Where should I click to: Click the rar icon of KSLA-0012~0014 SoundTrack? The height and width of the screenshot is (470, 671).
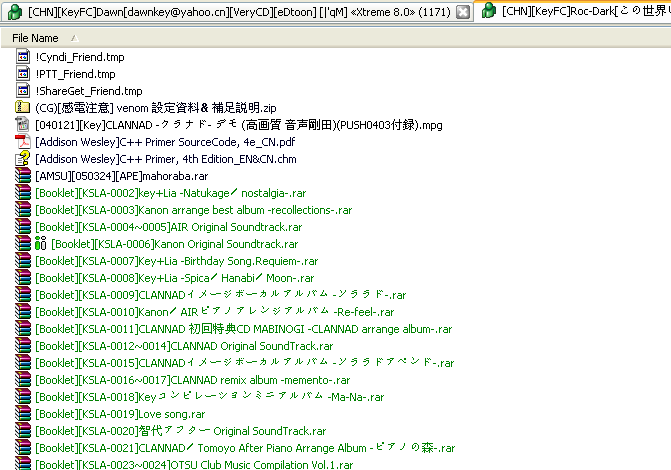pyautogui.click(x=23, y=345)
